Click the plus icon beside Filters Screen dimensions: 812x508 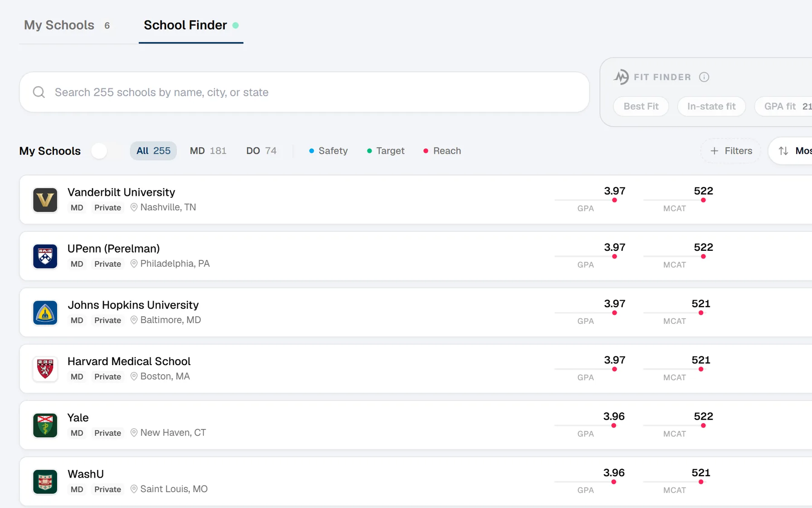pos(714,151)
